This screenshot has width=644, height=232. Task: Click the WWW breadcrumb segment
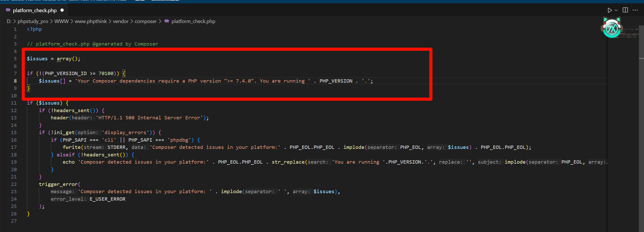pos(61,21)
